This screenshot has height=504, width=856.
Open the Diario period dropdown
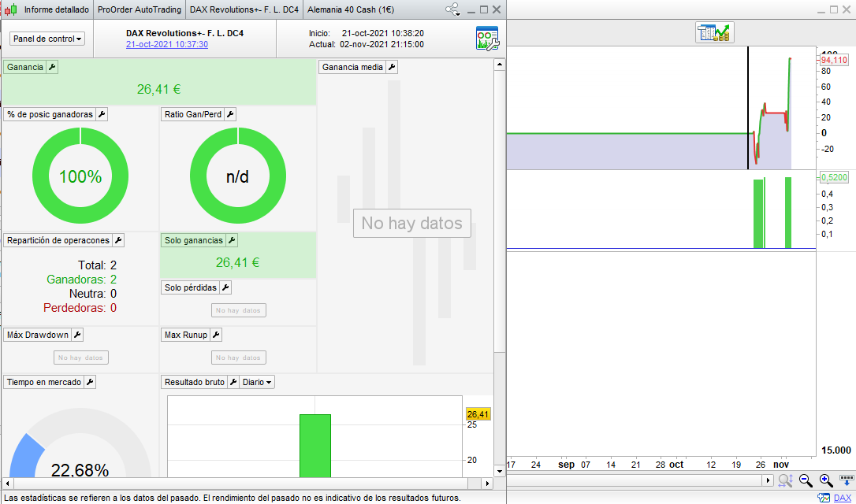click(x=257, y=383)
